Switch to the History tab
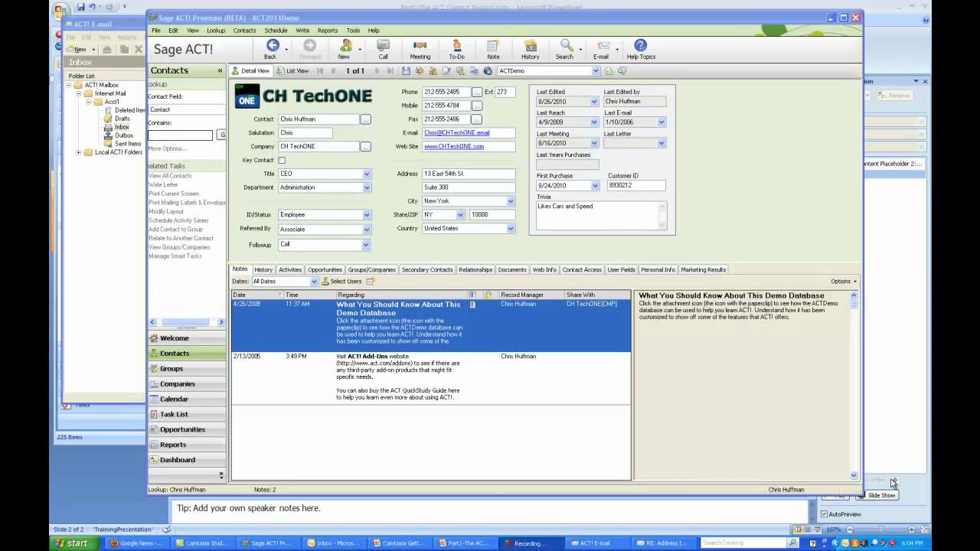The height and width of the screenshot is (551, 980). [263, 269]
